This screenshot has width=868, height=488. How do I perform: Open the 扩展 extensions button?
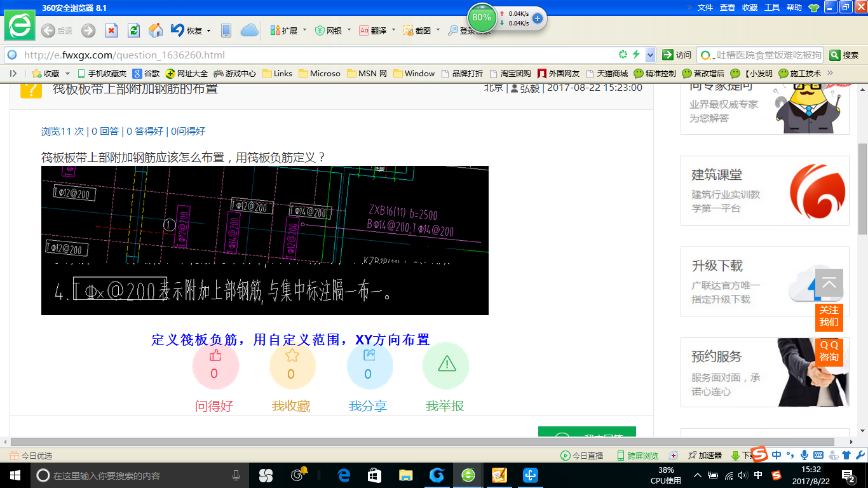[284, 30]
